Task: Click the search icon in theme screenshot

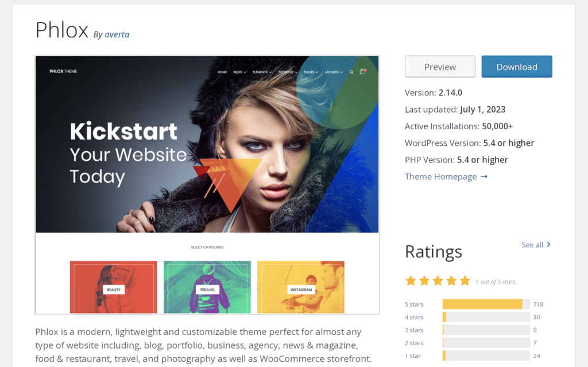Action: point(351,72)
